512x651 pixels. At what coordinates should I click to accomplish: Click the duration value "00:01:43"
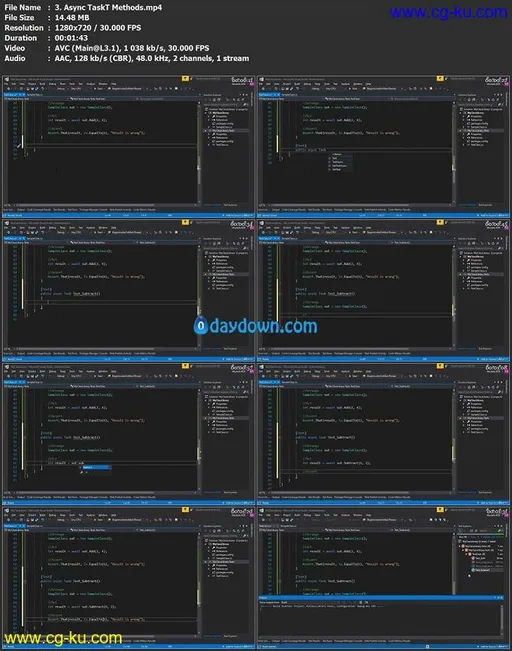tap(71, 38)
